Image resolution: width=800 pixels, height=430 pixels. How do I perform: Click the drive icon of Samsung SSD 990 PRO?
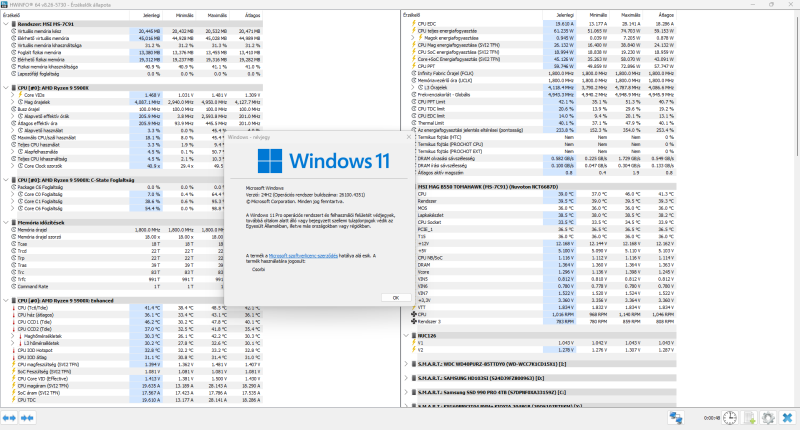pyautogui.click(x=414, y=392)
